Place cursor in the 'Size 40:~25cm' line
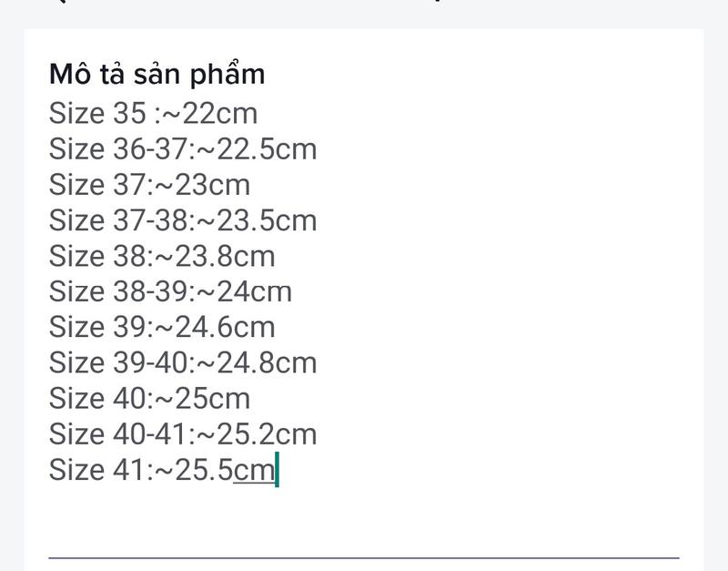 (149, 398)
